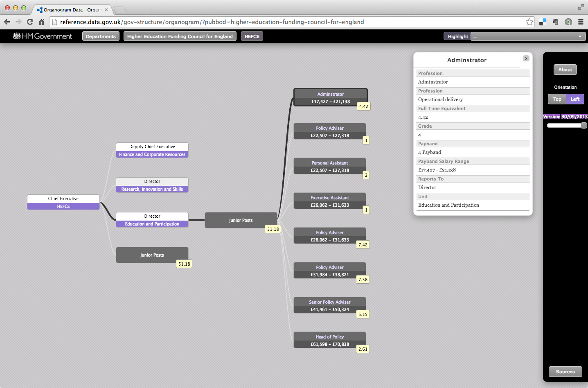The height and width of the screenshot is (388, 588).
Task: Open the Departments breadcrumb
Action: click(101, 36)
